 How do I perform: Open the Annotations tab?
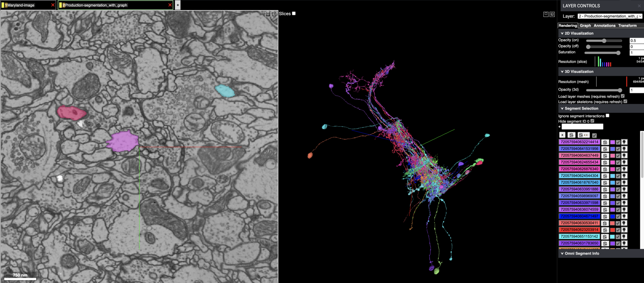[x=604, y=25]
